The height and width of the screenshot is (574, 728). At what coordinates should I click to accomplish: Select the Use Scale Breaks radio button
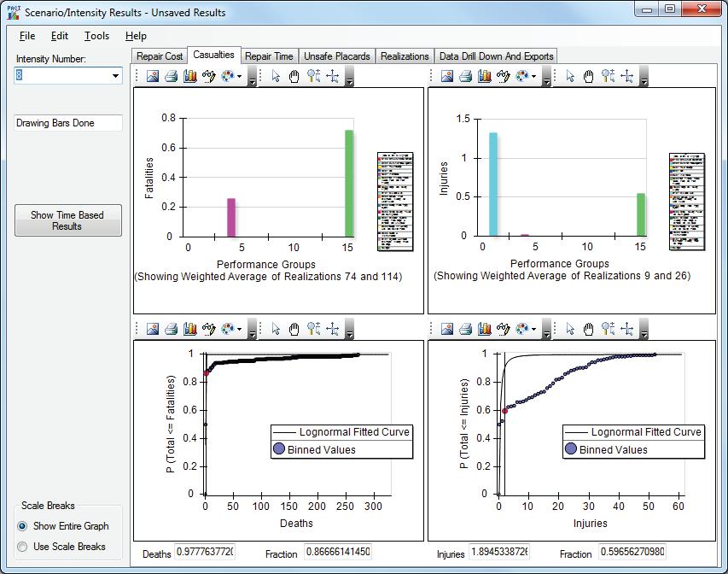tap(22, 547)
